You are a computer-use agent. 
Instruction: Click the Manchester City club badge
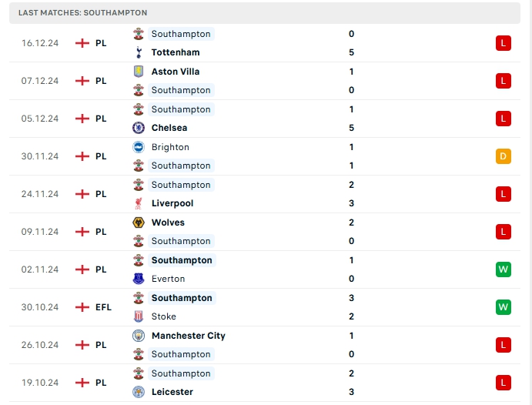coord(139,336)
